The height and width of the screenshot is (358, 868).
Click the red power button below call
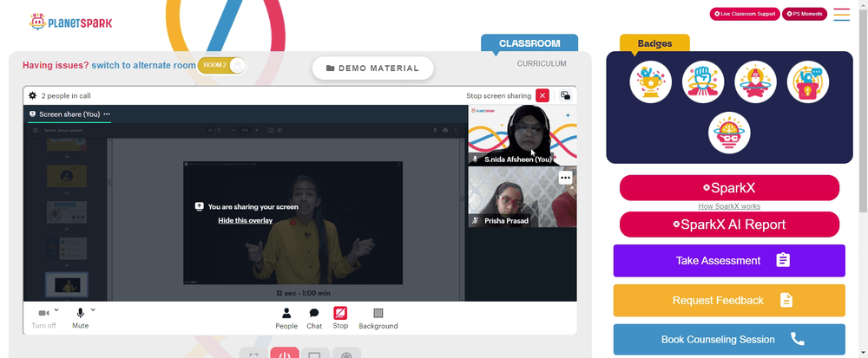pyautogui.click(x=285, y=354)
